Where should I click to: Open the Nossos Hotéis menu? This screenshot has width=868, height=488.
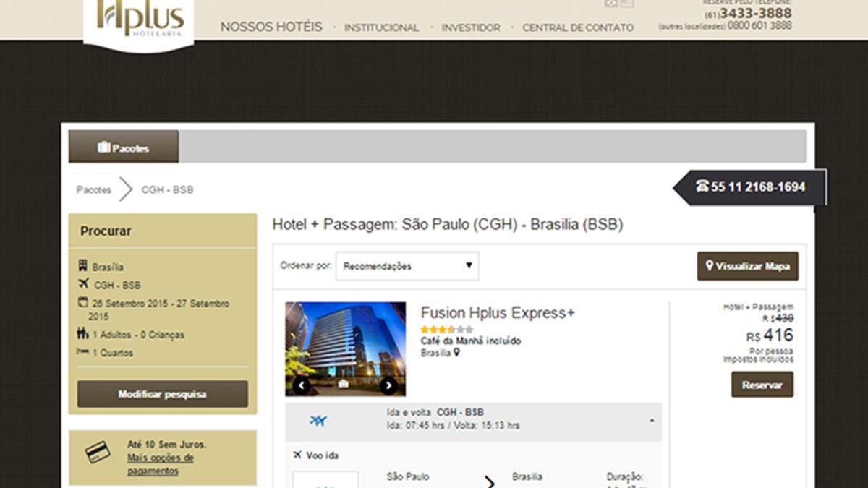click(x=271, y=27)
